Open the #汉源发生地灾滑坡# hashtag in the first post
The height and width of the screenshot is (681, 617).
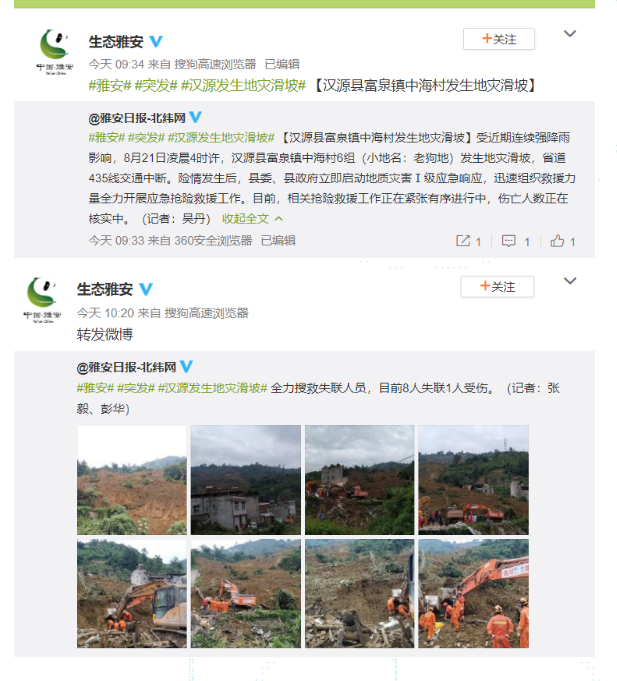pyautogui.click(x=243, y=86)
